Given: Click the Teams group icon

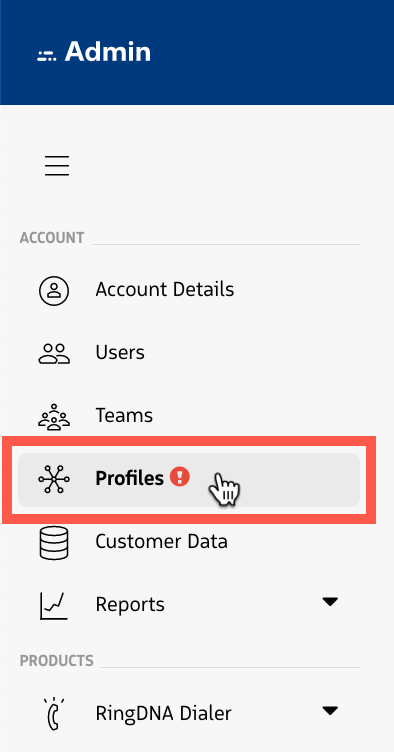Looking at the screenshot, I should tap(54, 416).
